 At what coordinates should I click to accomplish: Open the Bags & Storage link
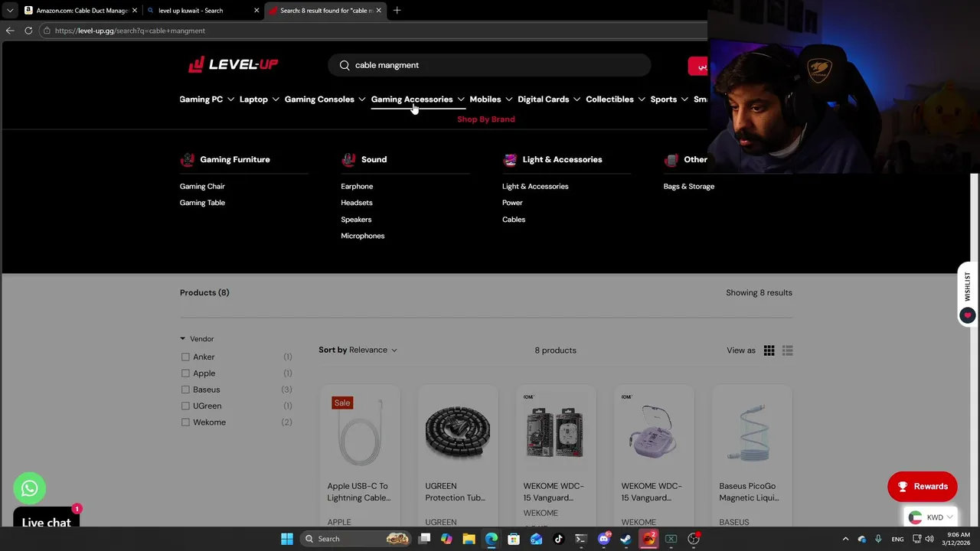[x=689, y=187]
